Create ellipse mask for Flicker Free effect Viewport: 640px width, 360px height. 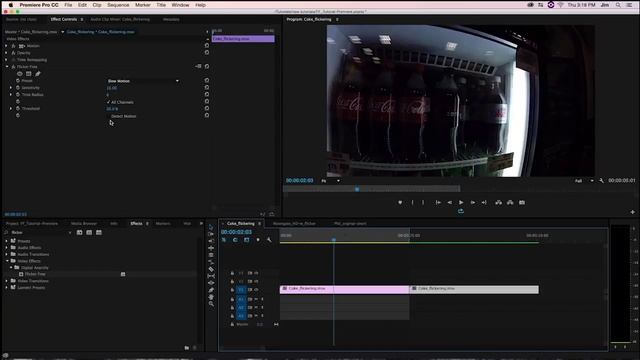coord(20,74)
